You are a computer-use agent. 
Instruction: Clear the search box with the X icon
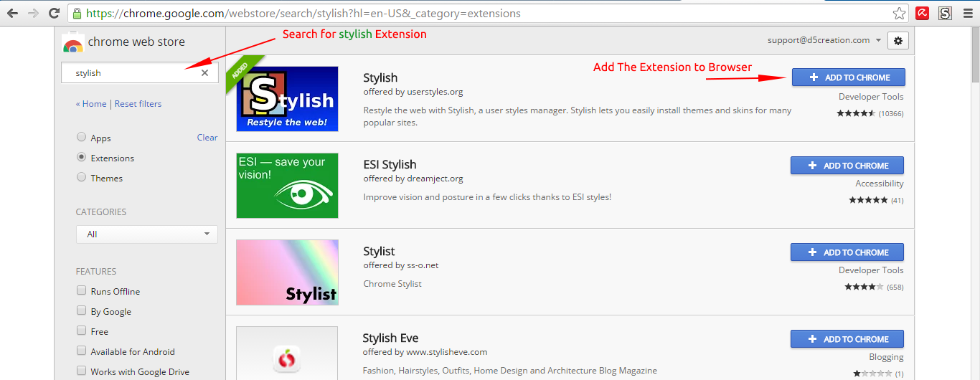point(204,73)
